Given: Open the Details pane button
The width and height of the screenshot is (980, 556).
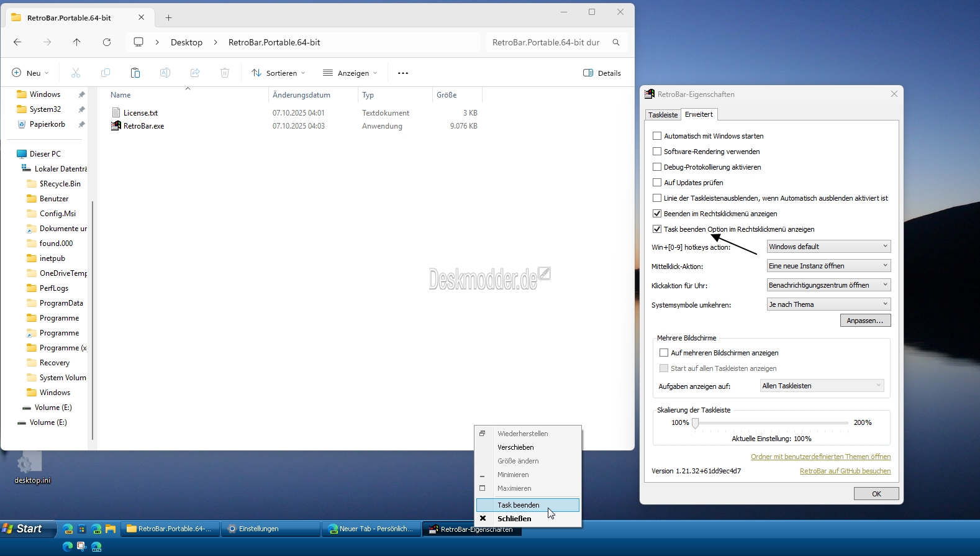Looking at the screenshot, I should point(602,73).
